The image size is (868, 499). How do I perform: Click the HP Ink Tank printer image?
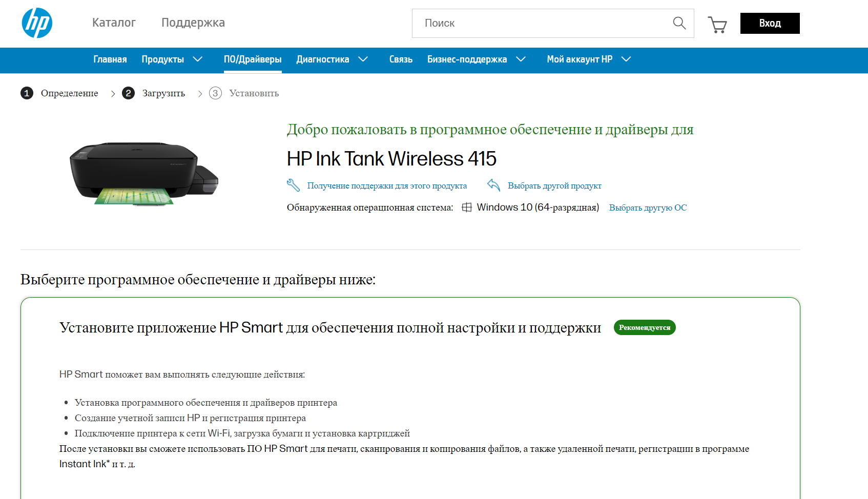click(144, 174)
